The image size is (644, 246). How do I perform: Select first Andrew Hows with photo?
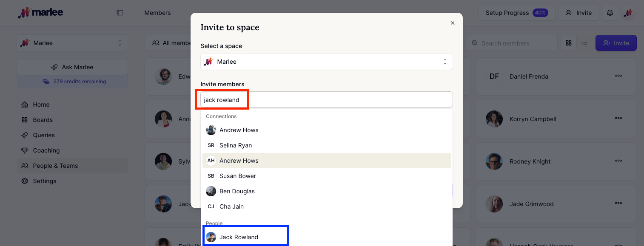click(x=327, y=130)
